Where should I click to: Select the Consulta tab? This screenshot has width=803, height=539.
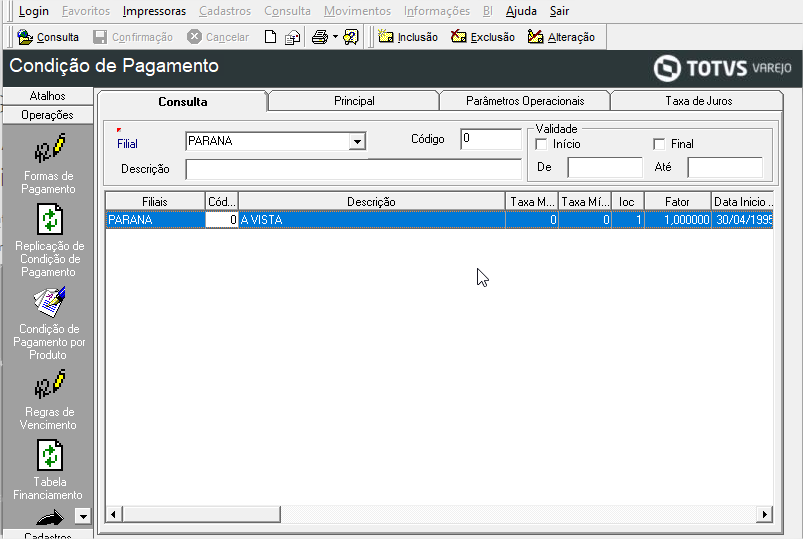[x=183, y=101]
